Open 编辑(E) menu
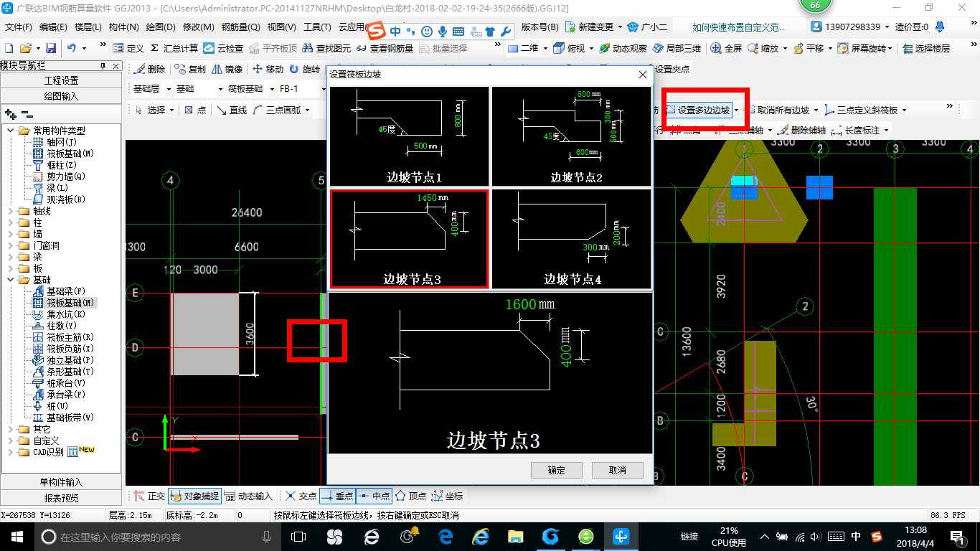The image size is (980, 551). (x=53, y=27)
